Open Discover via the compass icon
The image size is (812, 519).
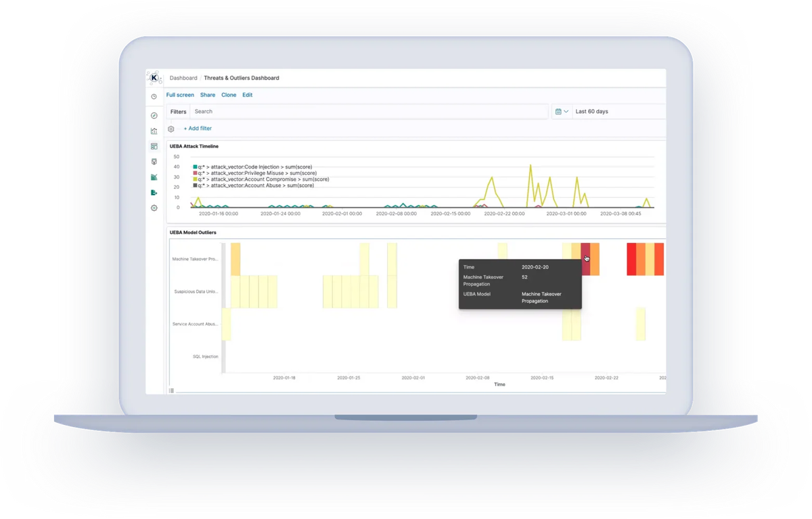point(154,116)
